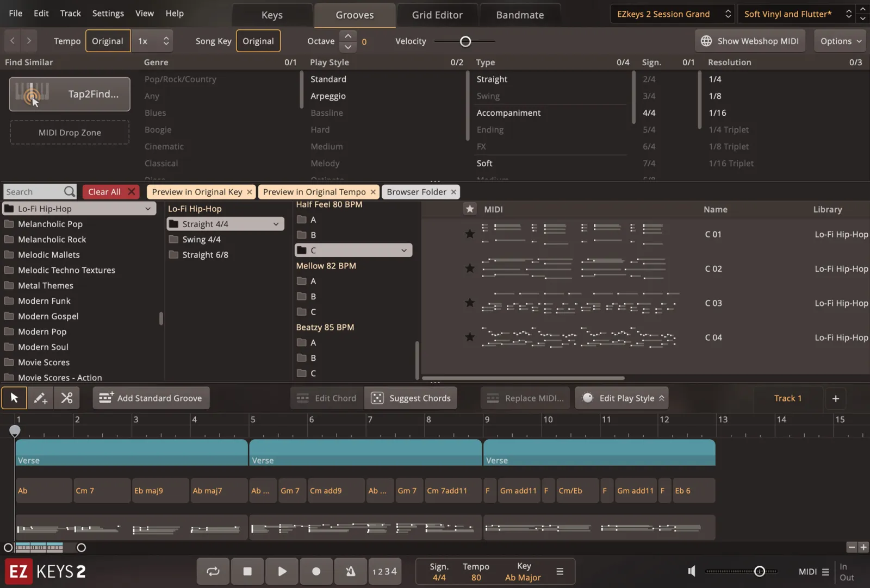Select the arrow pointer tool

pyautogui.click(x=14, y=398)
